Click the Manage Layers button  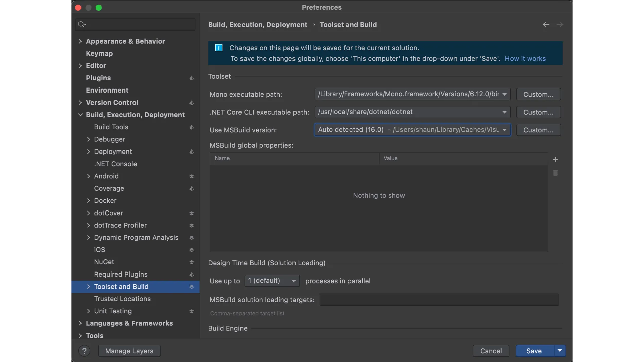[129, 351]
